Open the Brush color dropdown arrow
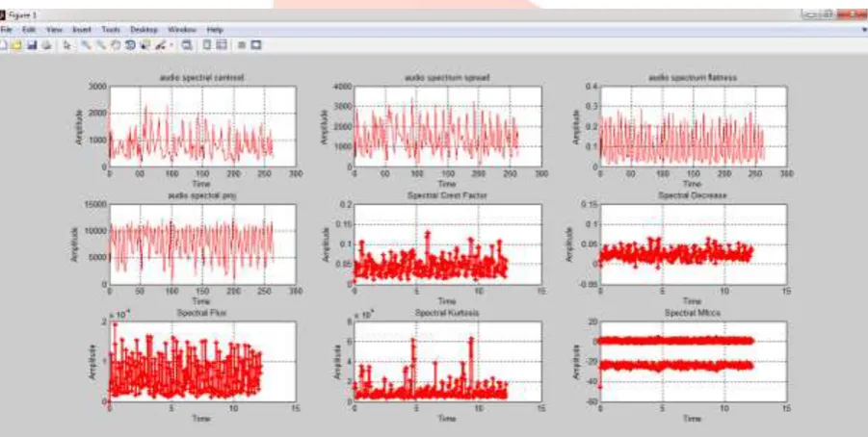The image size is (868, 437). tap(171, 45)
